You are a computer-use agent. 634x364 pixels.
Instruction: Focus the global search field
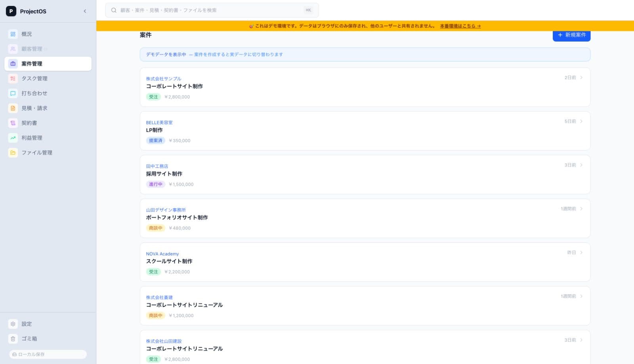(x=212, y=10)
